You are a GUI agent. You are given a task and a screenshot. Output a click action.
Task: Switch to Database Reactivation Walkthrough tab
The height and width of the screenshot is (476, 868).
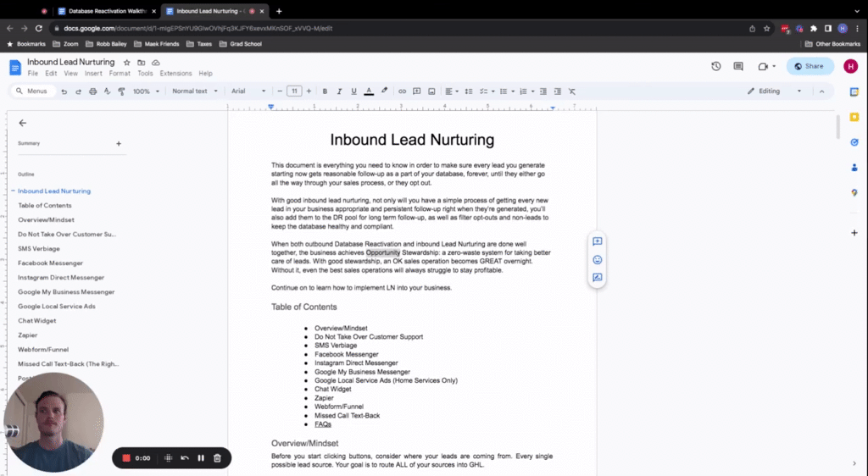tap(106, 11)
